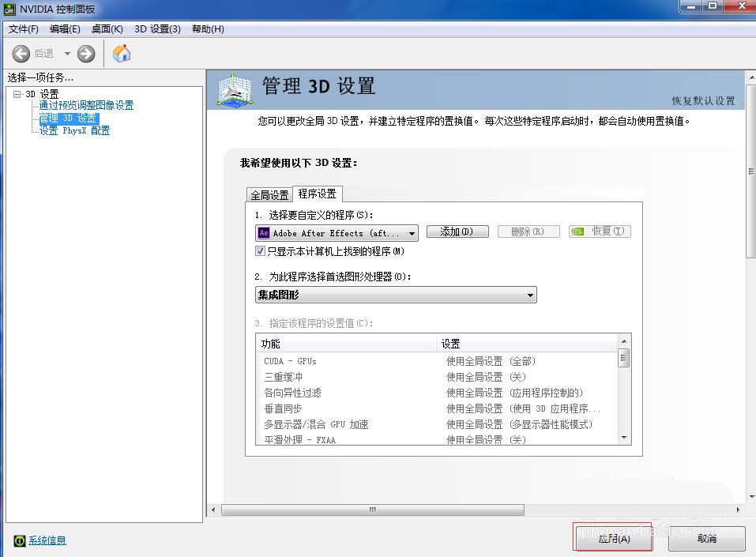Image resolution: width=756 pixels, height=557 pixels.
Task: Click the 取消 button
Action: point(707,538)
